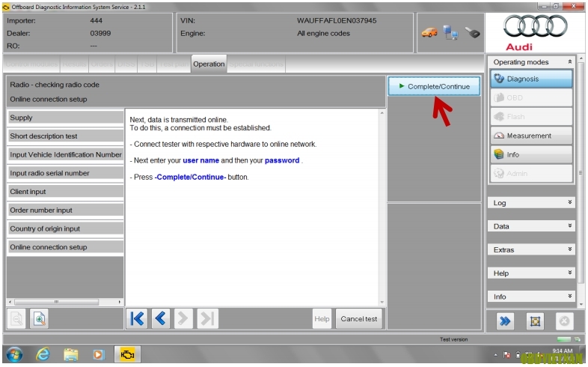Click the right sidebar vertical scrollbar
This screenshot has height=367, width=588.
(581, 181)
